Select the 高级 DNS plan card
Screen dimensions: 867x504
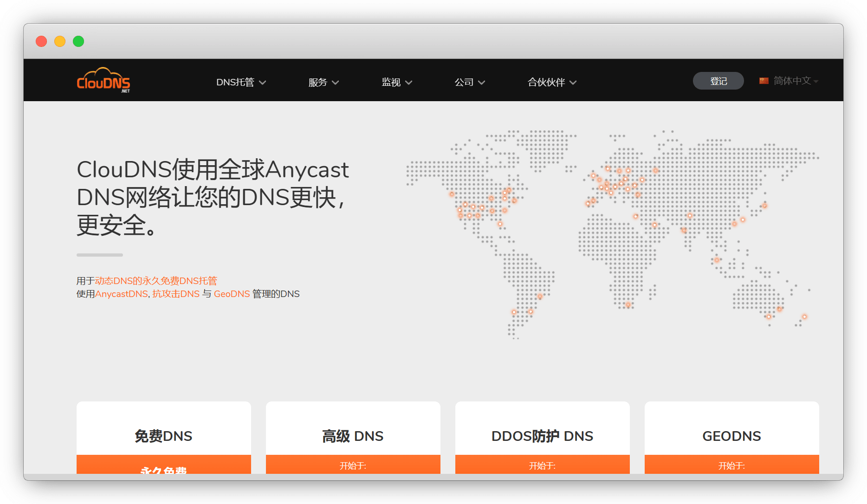(x=353, y=436)
